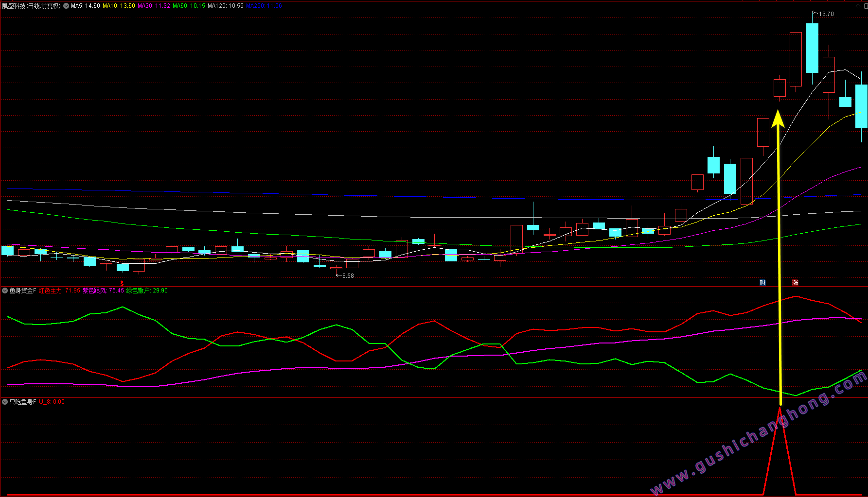The width and height of the screenshot is (868, 497).
Task: Click the 8.58 low price label
Action: click(x=348, y=276)
